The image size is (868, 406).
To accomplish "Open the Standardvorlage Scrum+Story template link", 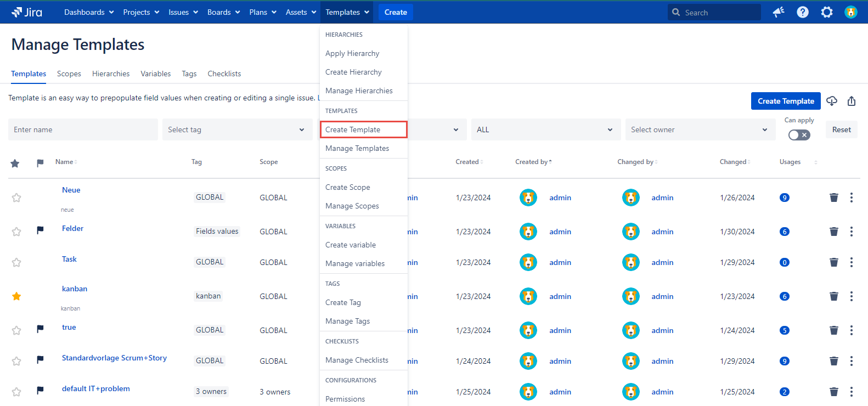I will click(x=114, y=358).
